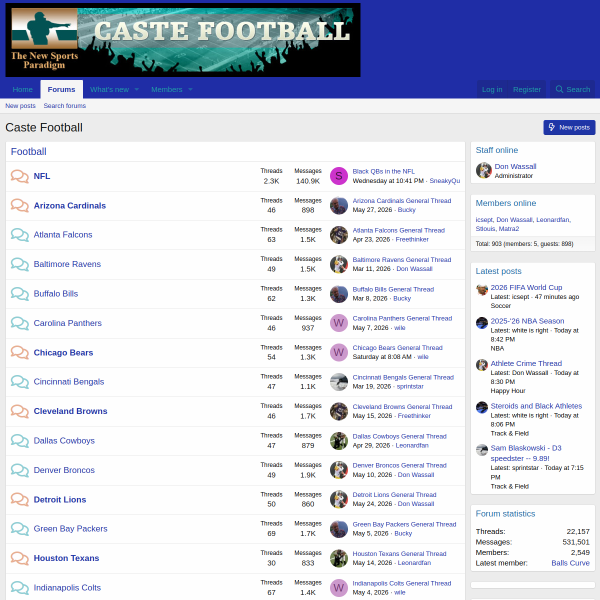Open latest member Balls Curve profile

[570, 563]
